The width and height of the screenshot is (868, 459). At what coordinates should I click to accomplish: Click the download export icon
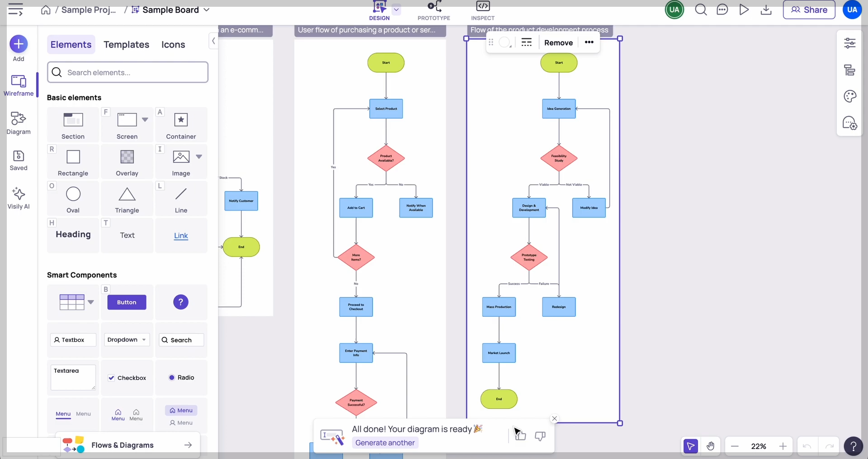(x=766, y=9)
